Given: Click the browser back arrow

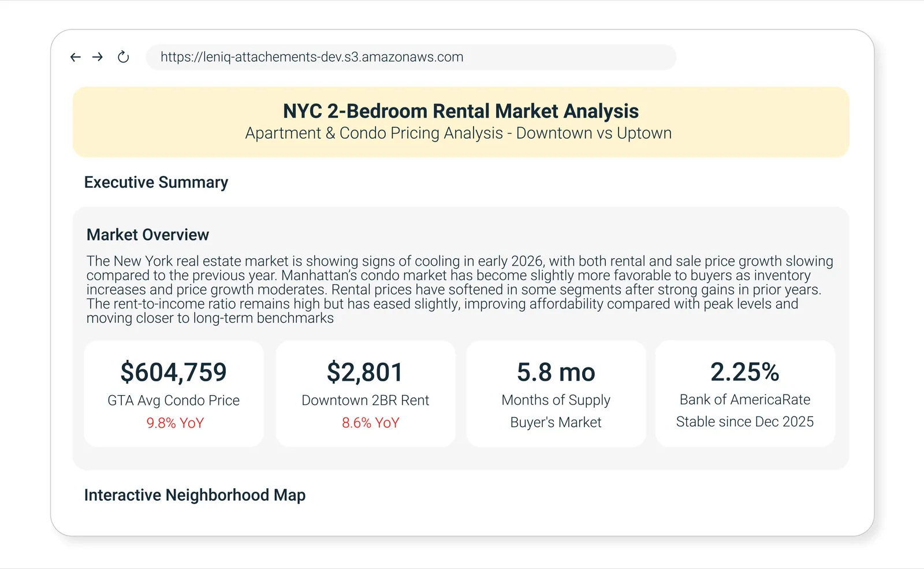Looking at the screenshot, I should pyautogui.click(x=75, y=57).
